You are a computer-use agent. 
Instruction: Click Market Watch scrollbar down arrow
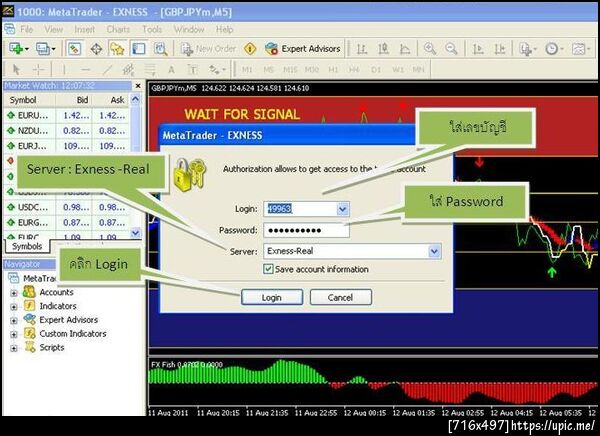(135, 232)
